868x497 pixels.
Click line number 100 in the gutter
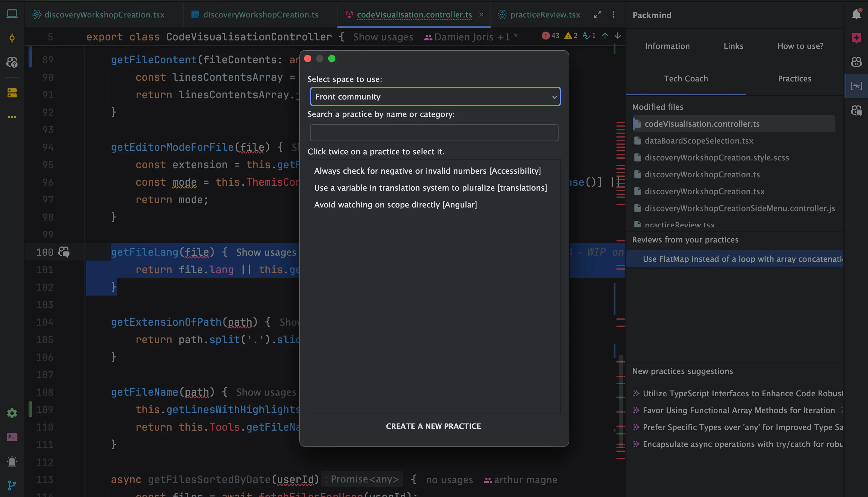(x=45, y=252)
